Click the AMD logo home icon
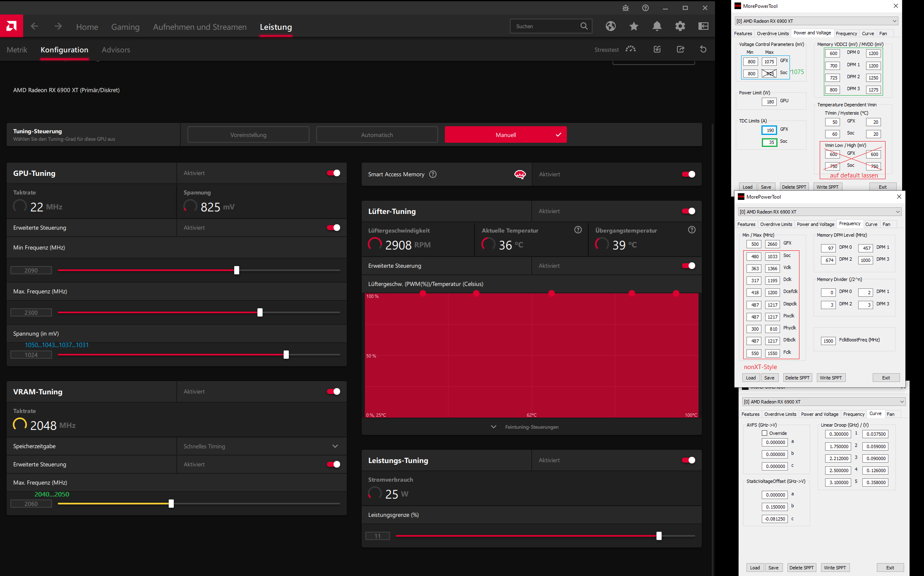 [x=11, y=26]
